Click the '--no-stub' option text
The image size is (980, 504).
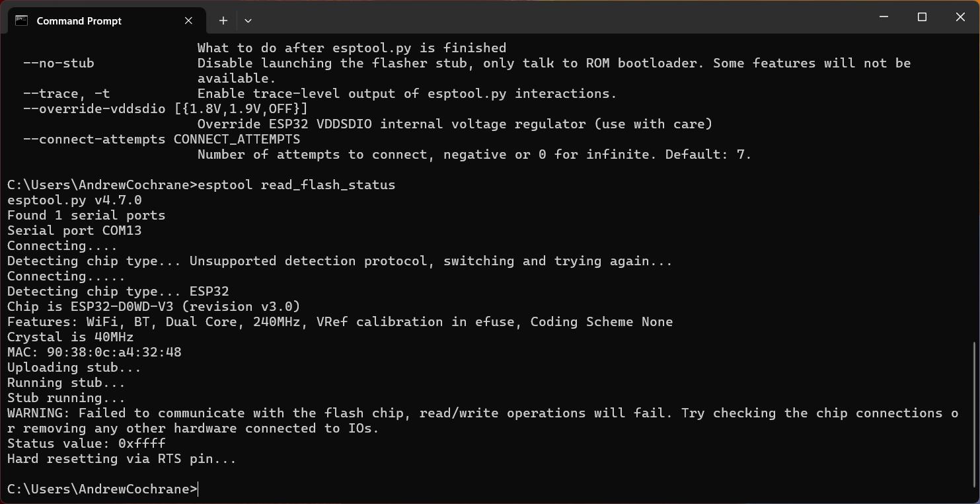click(x=58, y=63)
